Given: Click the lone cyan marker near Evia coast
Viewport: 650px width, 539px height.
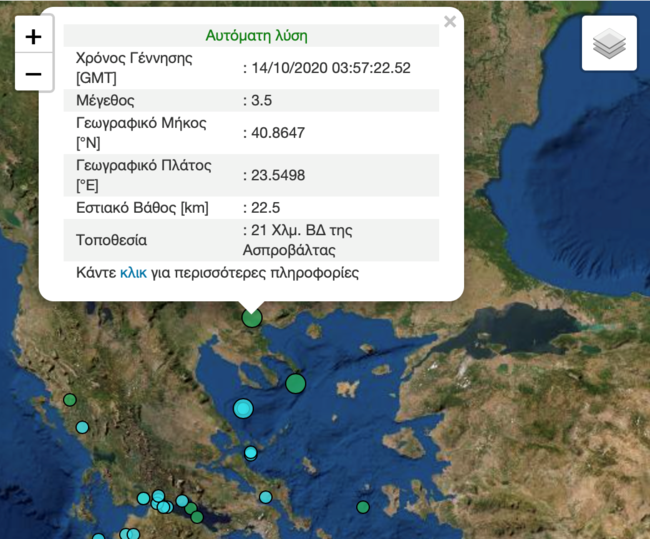Looking at the screenshot, I should coord(265,497).
